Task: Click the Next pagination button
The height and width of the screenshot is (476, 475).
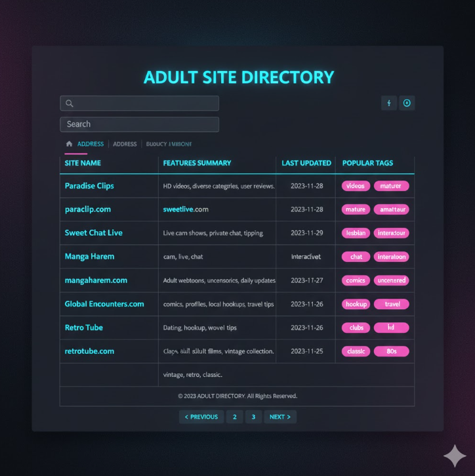Action: (x=280, y=417)
